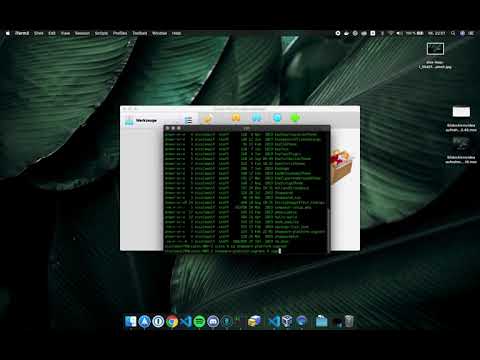Image resolution: width=480 pixels, height=360 pixels.
Task: Open the Profiles menu
Action: 120,33
